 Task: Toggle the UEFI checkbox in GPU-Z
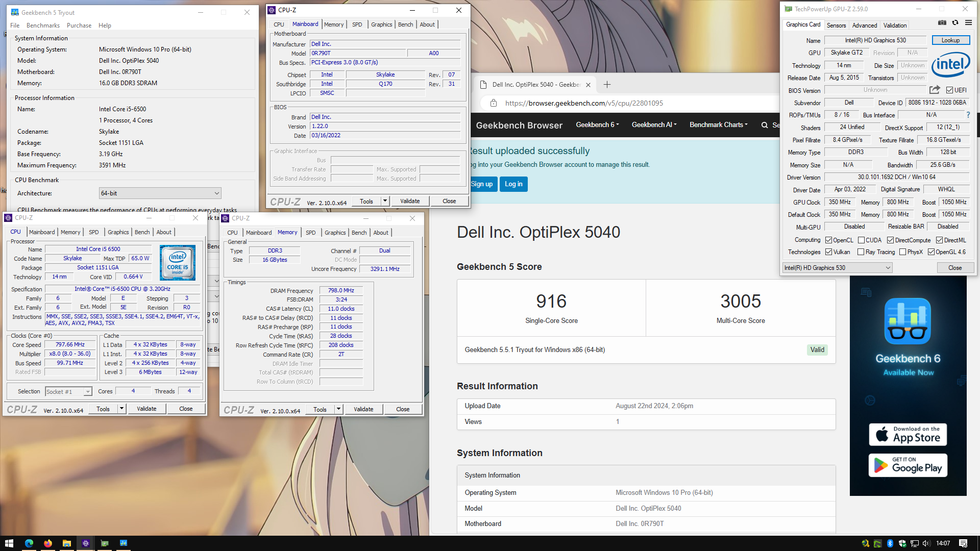tap(949, 90)
